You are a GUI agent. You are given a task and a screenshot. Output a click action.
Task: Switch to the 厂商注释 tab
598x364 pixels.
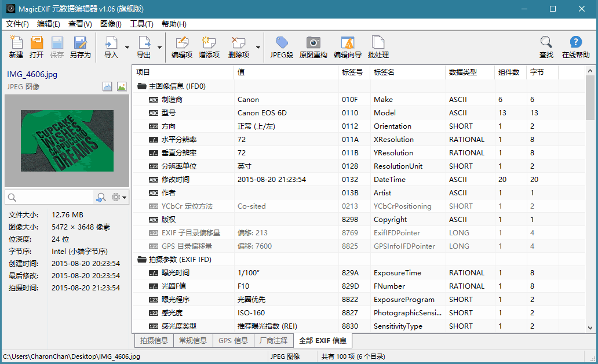click(274, 340)
